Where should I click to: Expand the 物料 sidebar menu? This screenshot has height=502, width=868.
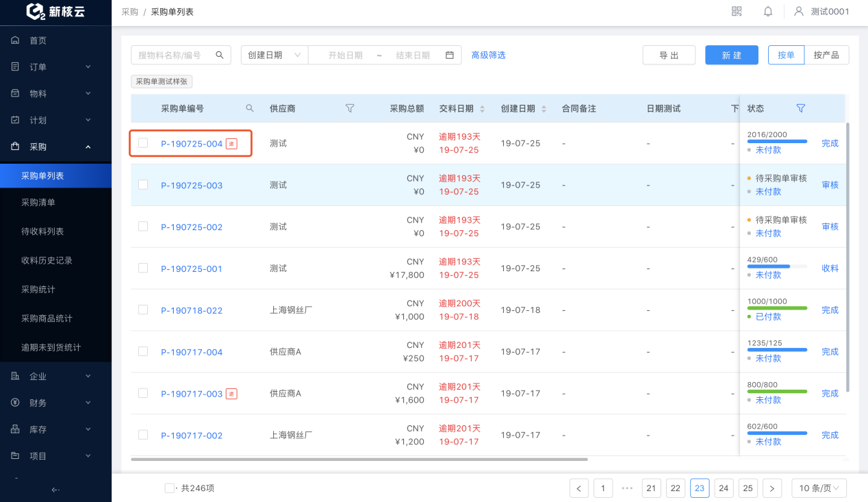(x=55, y=94)
